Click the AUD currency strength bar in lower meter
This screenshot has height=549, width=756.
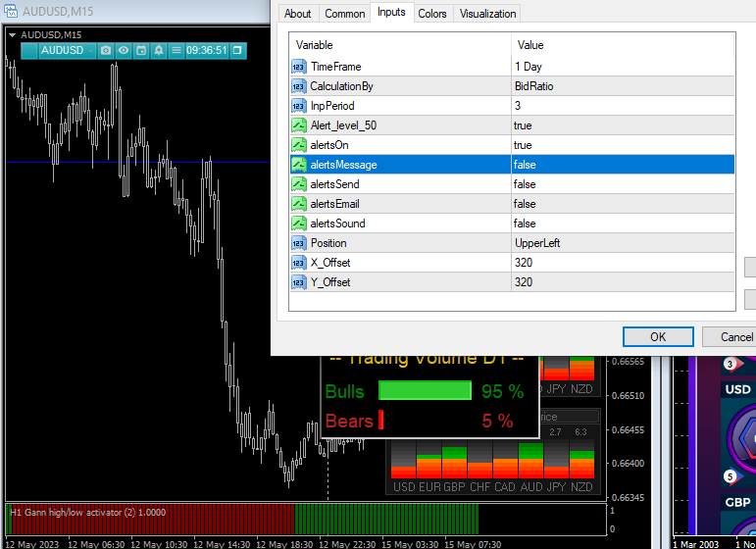pyautogui.click(x=530, y=461)
